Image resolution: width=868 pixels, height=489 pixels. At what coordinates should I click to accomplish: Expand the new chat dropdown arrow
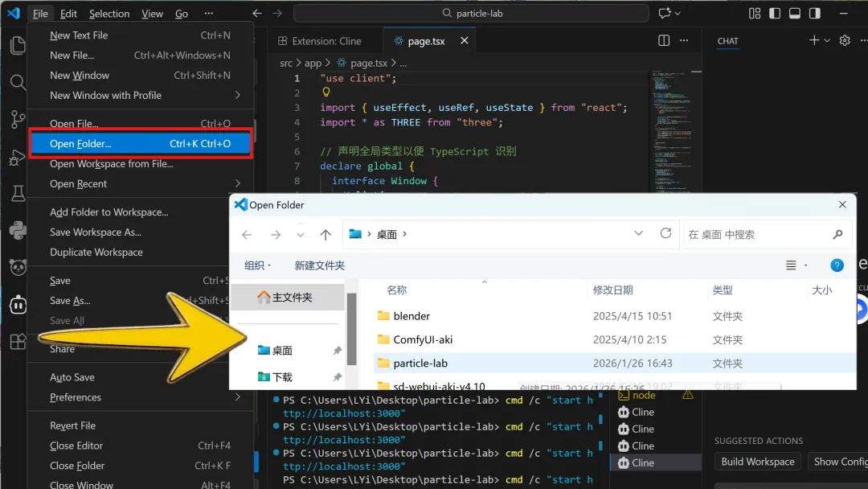pos(827,40)
